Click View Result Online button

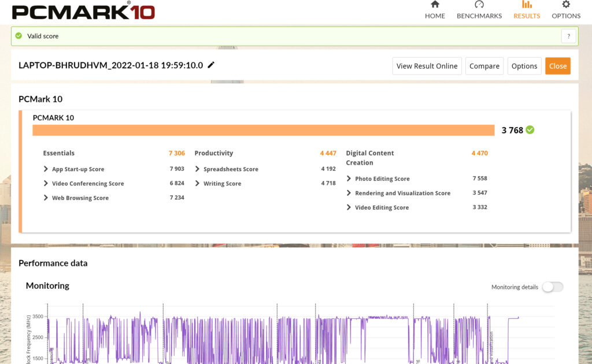pyautogui.click(x=427, y=66)
